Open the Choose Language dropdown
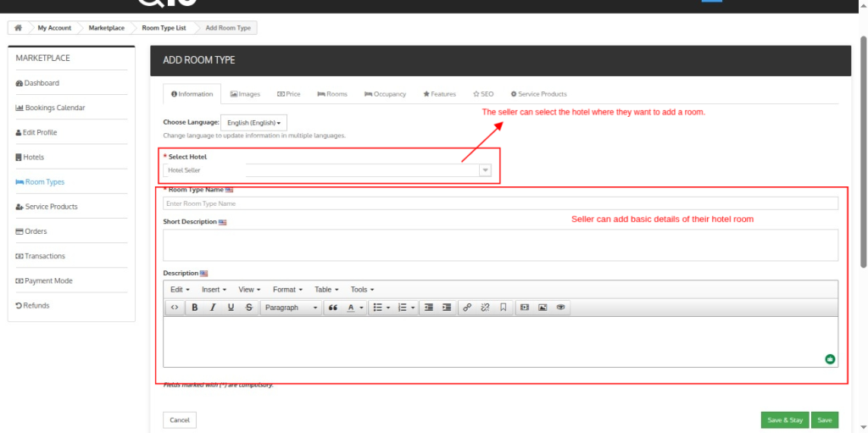This screenshot has height=433, width=868. click(253, 123)
